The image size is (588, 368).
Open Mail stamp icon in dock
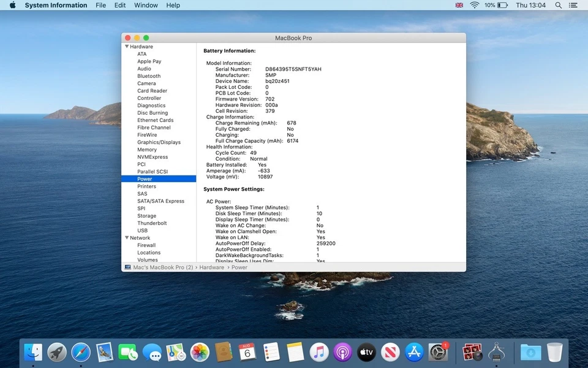pyautogui.click(x=104, y=353)
